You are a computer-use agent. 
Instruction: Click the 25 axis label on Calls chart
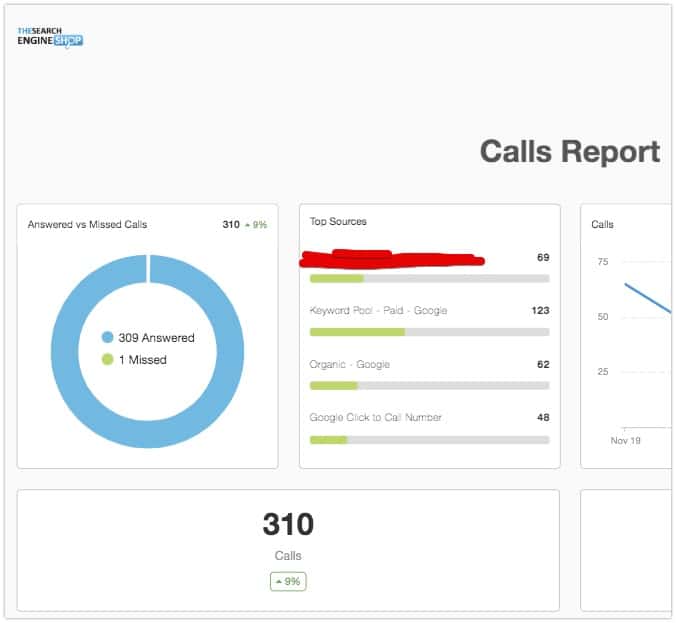pos(603,372)
